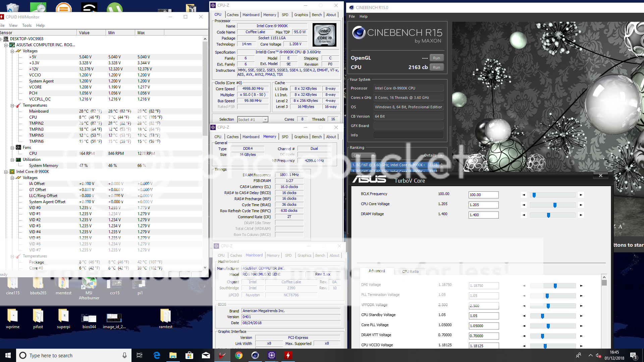Open the bbotx265 desktop folder
The image size is (644, 362).
(x=38, y=286)
